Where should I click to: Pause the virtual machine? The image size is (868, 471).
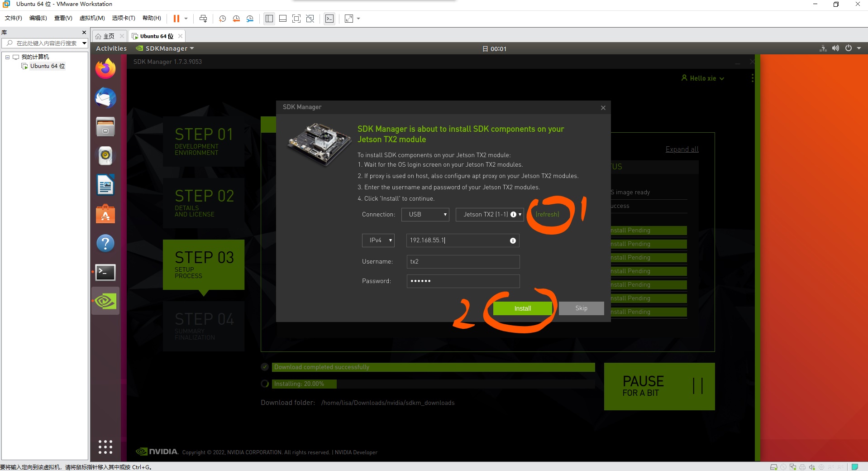[176, 19]
